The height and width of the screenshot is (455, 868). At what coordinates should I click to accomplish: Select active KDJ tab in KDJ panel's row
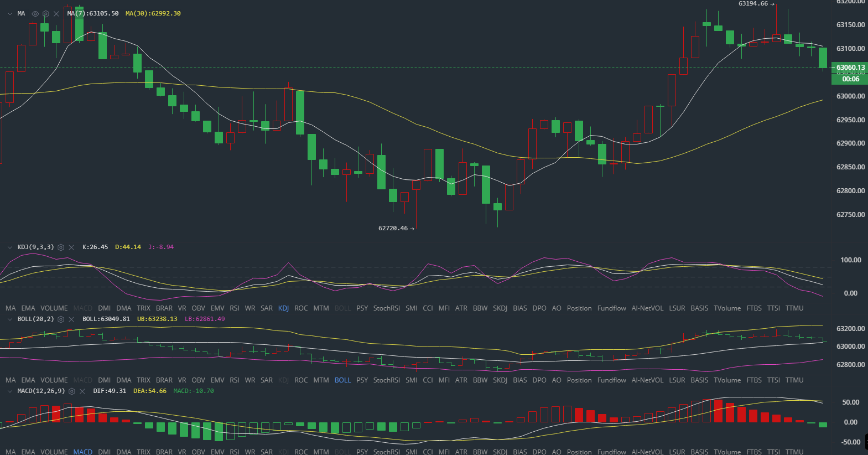(x=284, y=308)
